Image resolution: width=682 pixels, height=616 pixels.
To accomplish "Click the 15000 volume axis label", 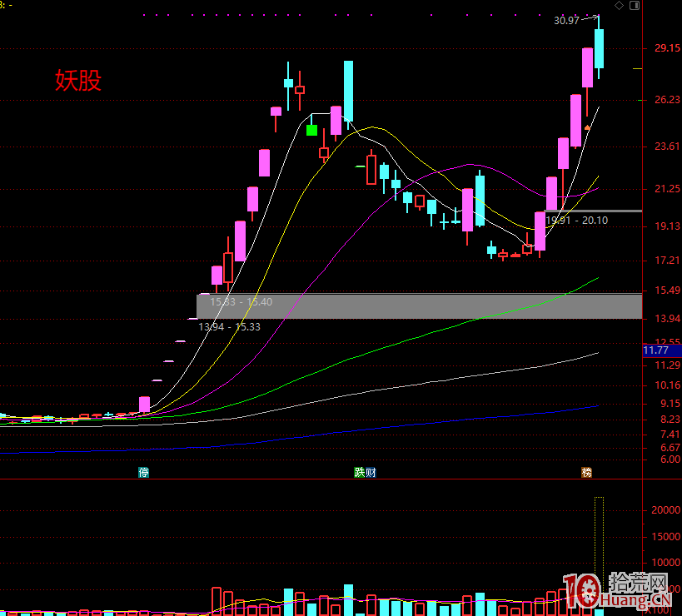I will click(x=665, y=537).
